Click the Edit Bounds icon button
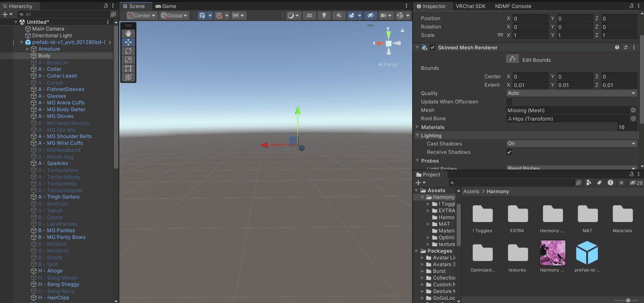Screen dimensions: 644x303 point(512,59)
